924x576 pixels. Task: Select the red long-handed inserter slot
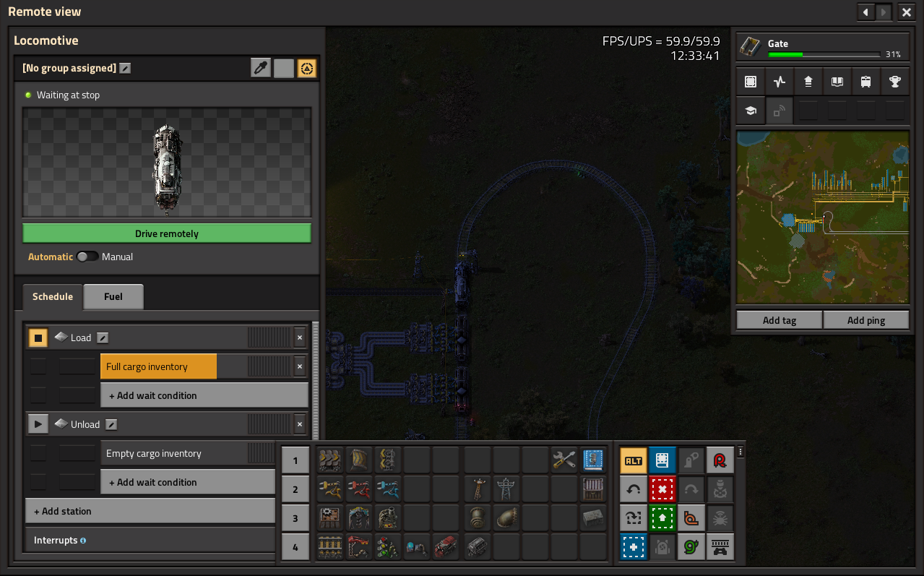359,489
